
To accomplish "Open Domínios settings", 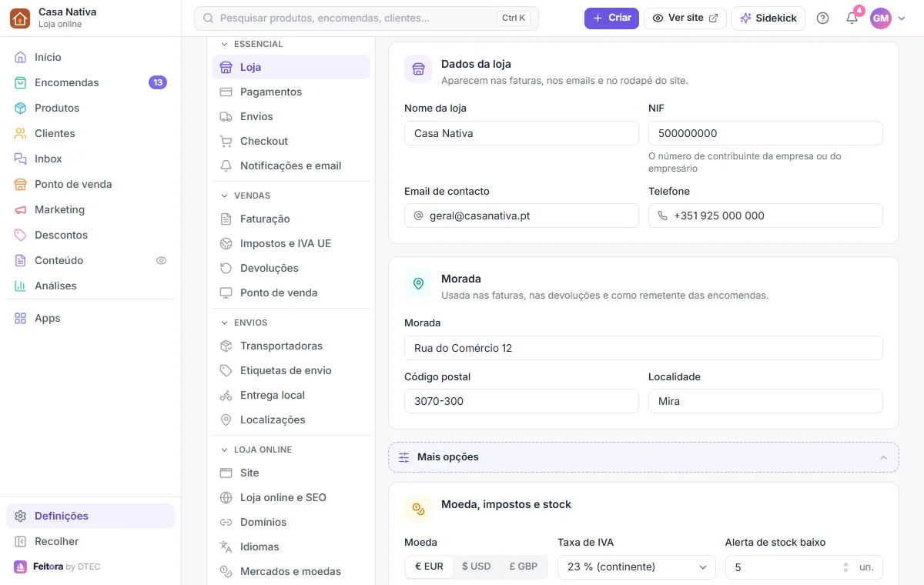I will (x=291, y=522).
